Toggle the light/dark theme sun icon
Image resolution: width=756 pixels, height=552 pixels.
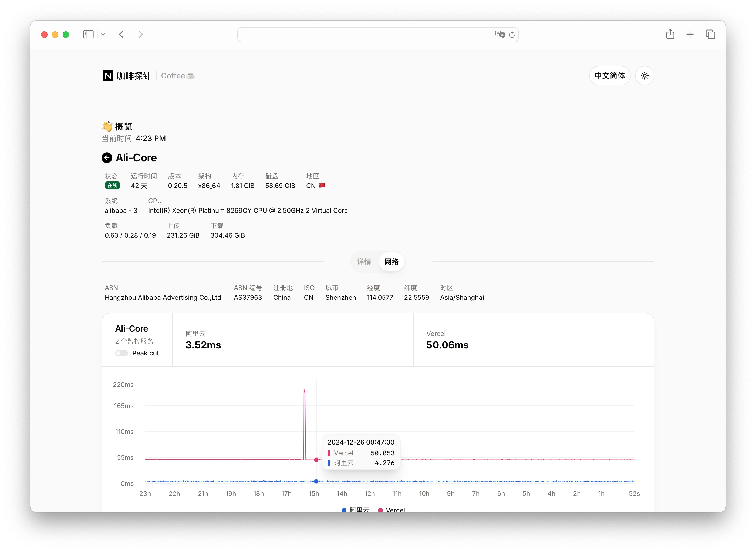point(644,76)
